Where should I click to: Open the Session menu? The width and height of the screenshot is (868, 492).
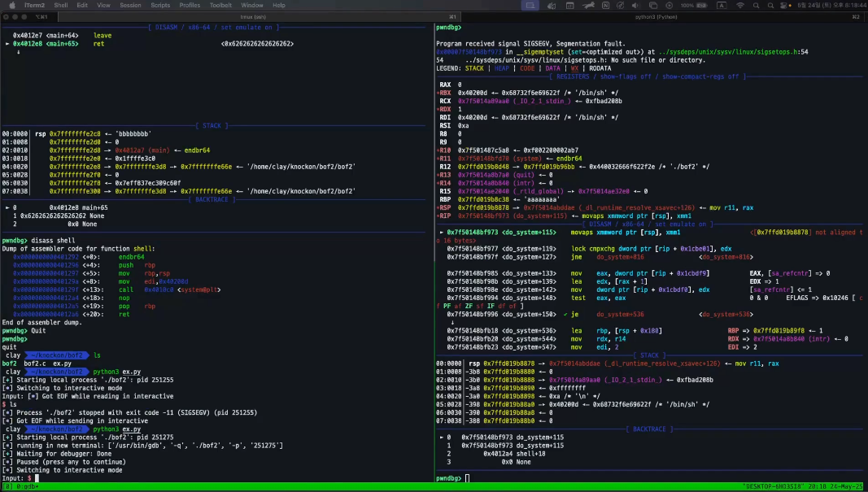click(x=130, y=5)
